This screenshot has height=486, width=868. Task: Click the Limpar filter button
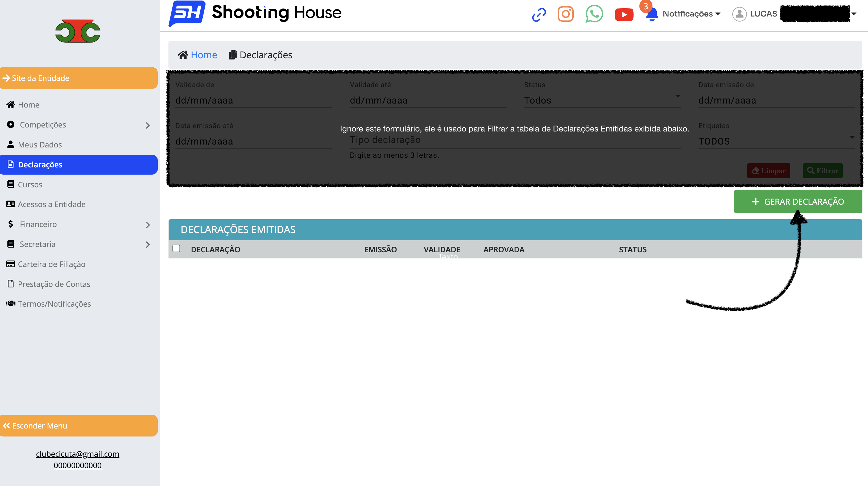(768, 171)
